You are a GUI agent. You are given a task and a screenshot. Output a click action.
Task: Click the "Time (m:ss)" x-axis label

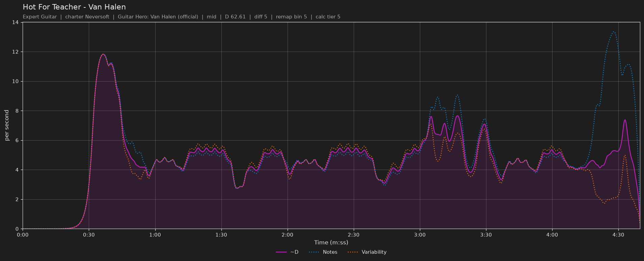click(x=331, y=242)
